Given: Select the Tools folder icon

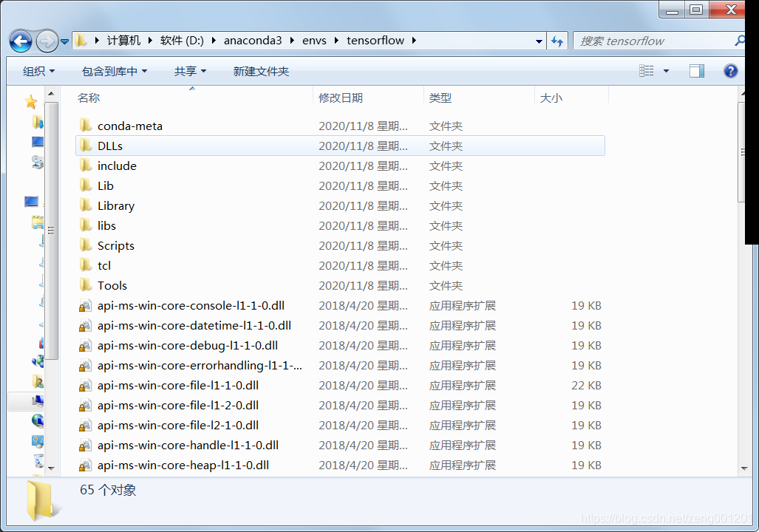Looking at the screenshot, I should (85, 284).
